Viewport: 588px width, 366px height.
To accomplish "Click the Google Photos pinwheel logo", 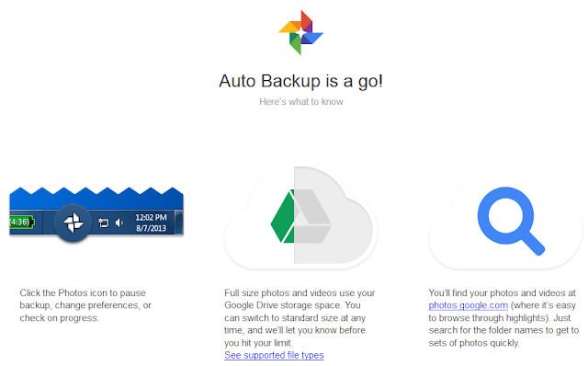I will pyautogui.click(x=300, y=33).
